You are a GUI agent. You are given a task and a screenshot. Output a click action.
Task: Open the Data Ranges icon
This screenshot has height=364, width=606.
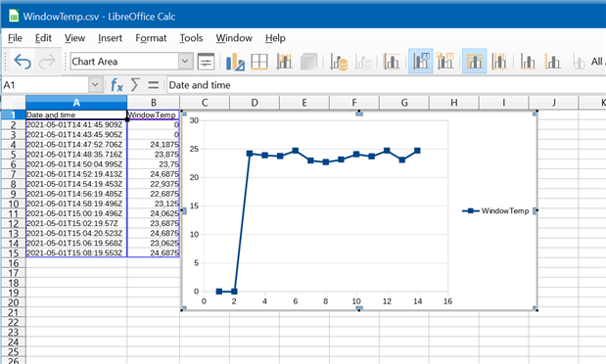339,62
